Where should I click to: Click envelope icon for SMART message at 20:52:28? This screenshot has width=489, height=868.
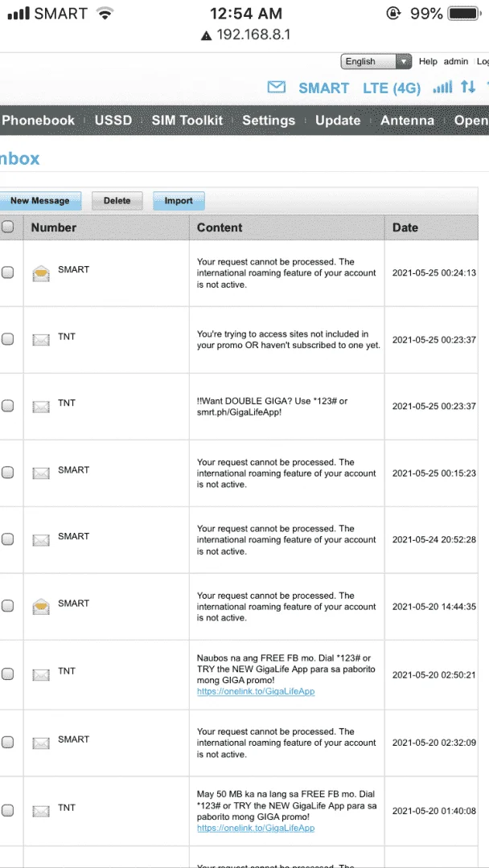(x=41, y=540)
